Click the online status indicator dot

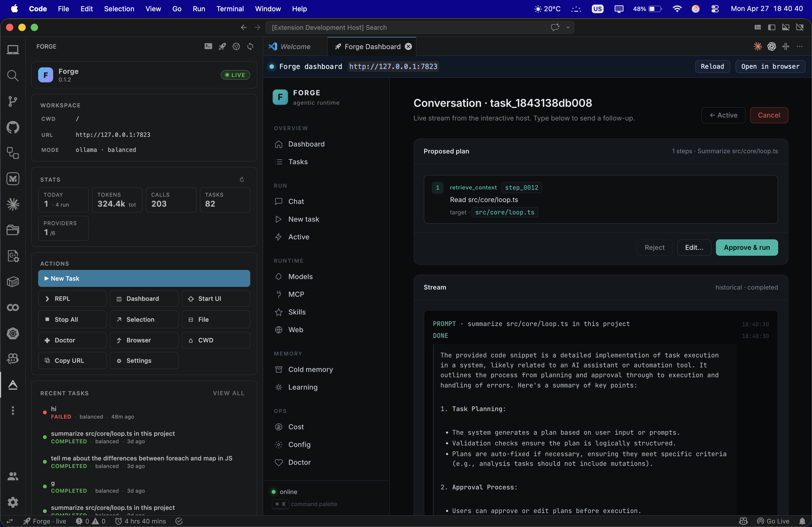(274, 492)
